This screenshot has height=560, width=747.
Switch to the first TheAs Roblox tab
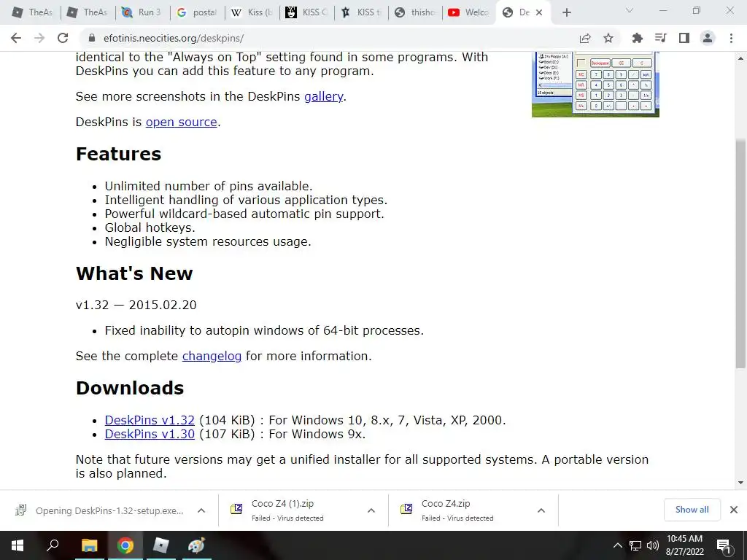[32, 12]
